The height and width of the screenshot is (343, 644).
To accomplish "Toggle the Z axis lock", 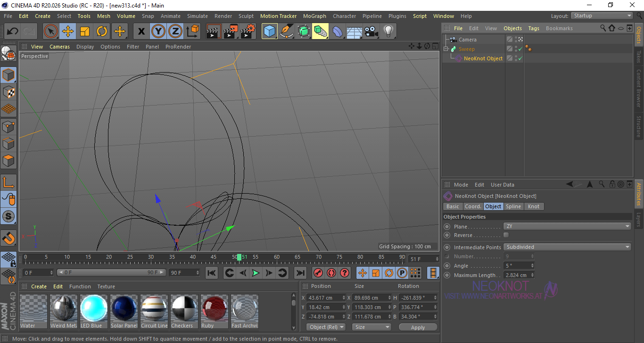I will [x=175, y=32].
